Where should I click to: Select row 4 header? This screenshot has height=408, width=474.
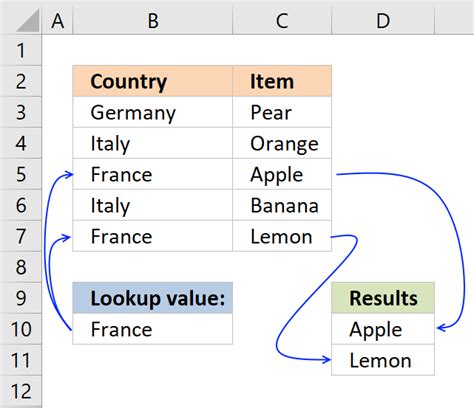point(21,143)
